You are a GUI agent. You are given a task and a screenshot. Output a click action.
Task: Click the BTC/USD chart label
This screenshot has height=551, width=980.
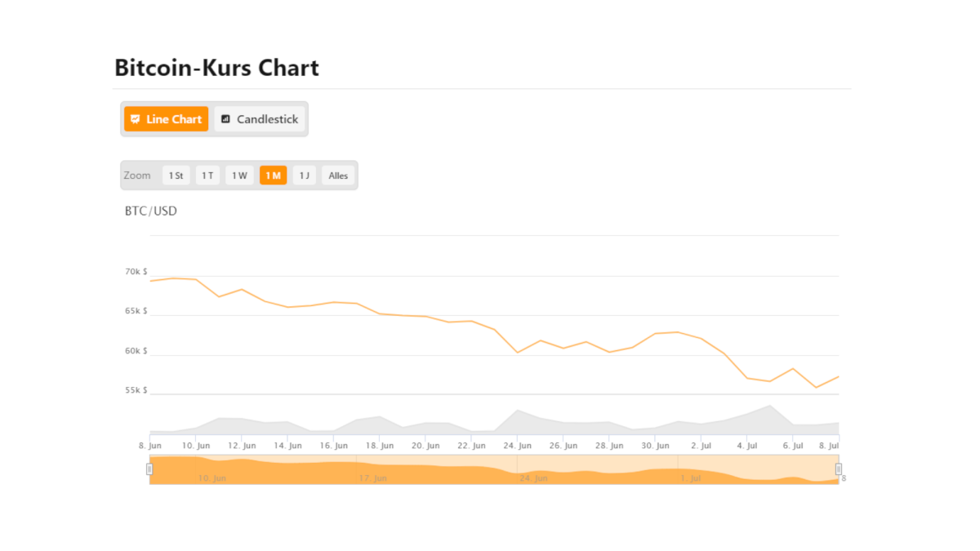(150, 211)
